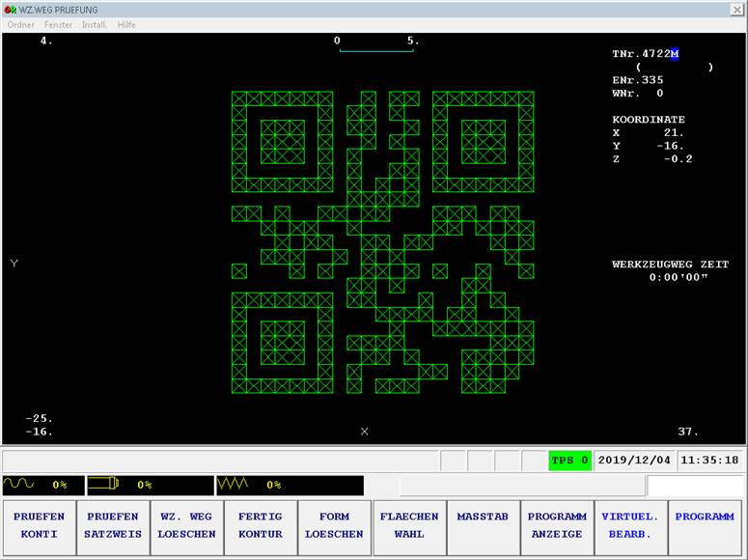
Task: Click the date field 2019/12/04
Action: pyautogui.click(x=634, y=461)
